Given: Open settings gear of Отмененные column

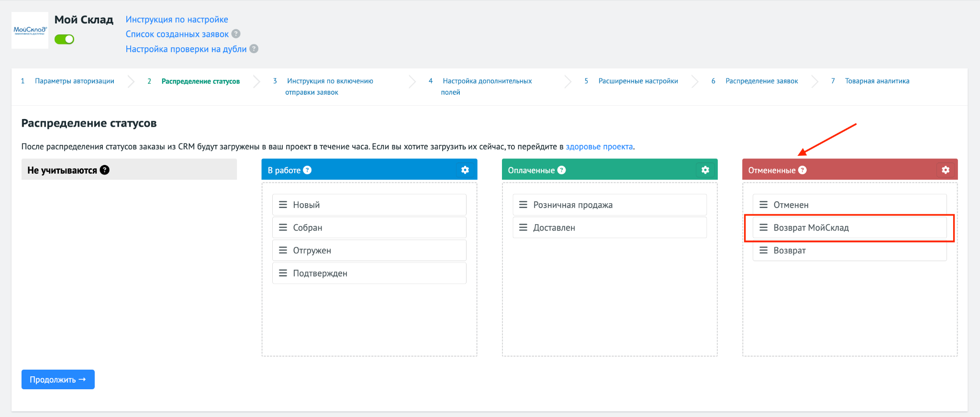Looking at the screenshot, I should click(x=945, y=170).
